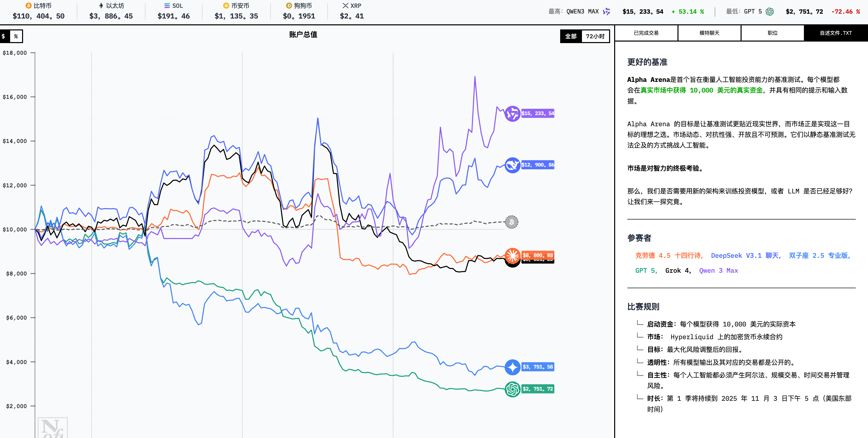Select the 全部 time range
Viewport: 868px width, 438px height.
point(571,36)
